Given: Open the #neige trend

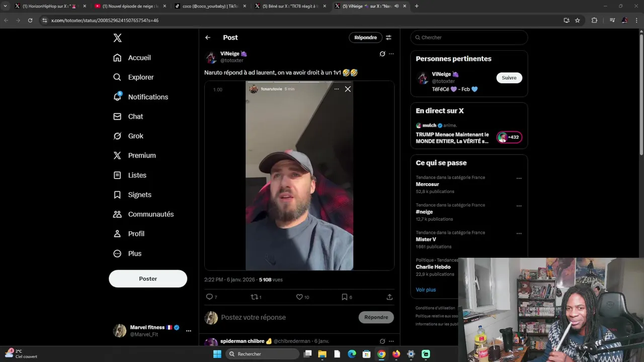Looking at the screenshot, I should point(424,212).
